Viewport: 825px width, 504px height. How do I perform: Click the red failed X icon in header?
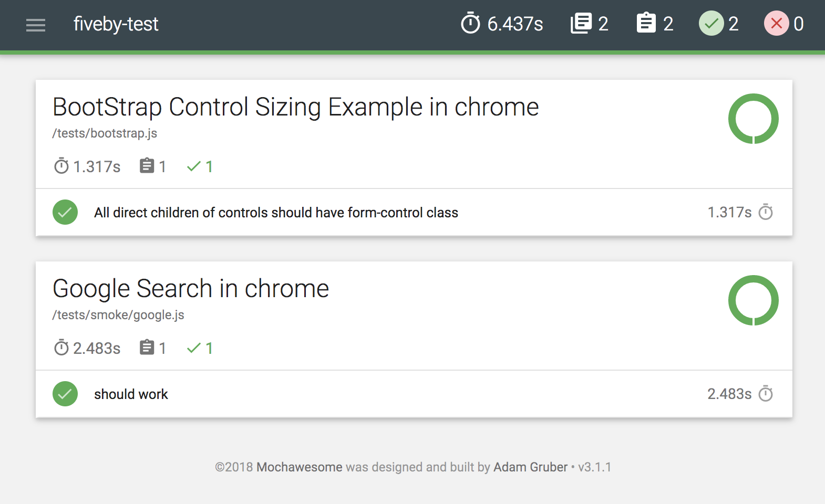click(776, 24)
